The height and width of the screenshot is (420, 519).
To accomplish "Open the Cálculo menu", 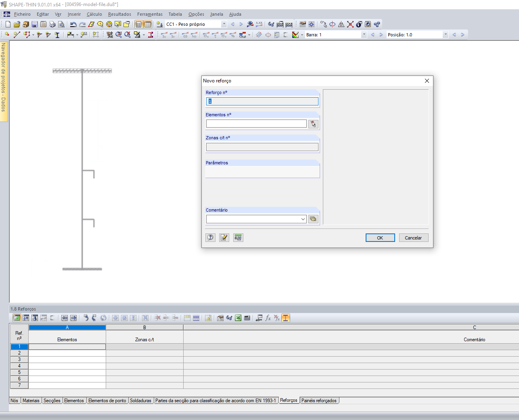I will tap(94, 14).
